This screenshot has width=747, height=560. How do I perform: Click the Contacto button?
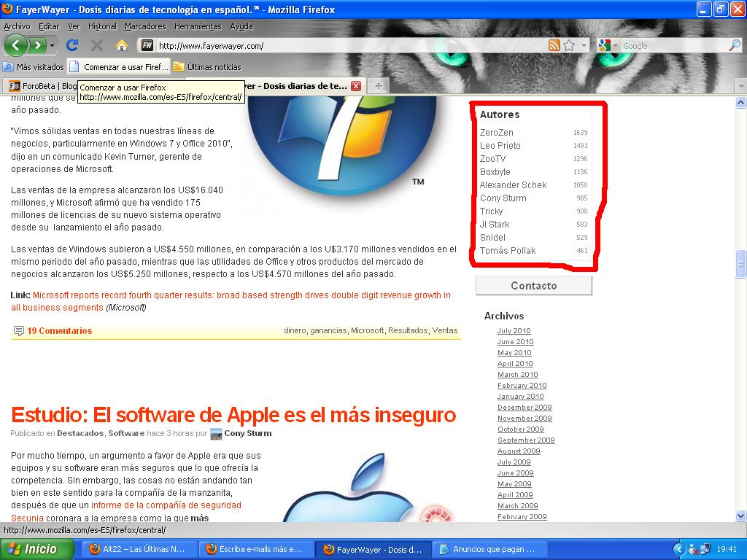click(533, 286)
